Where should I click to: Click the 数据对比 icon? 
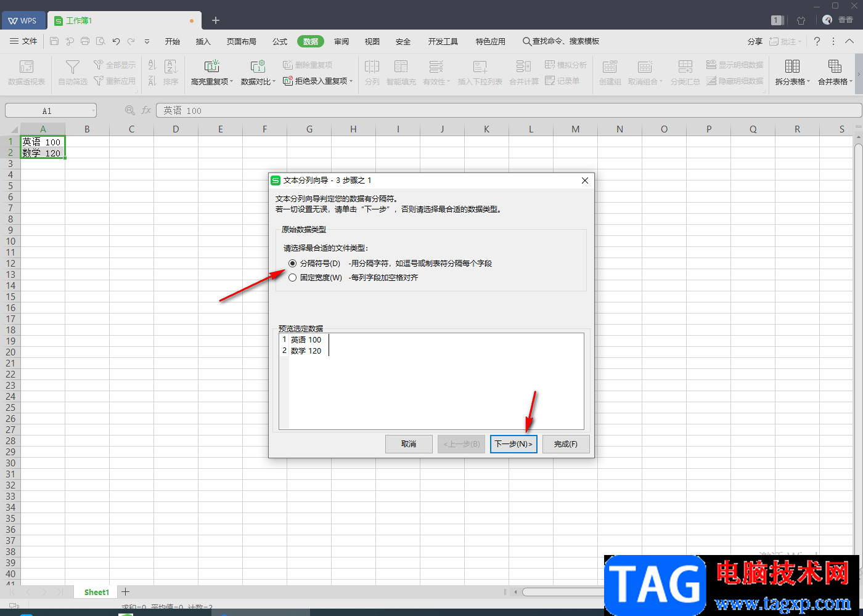258,67
